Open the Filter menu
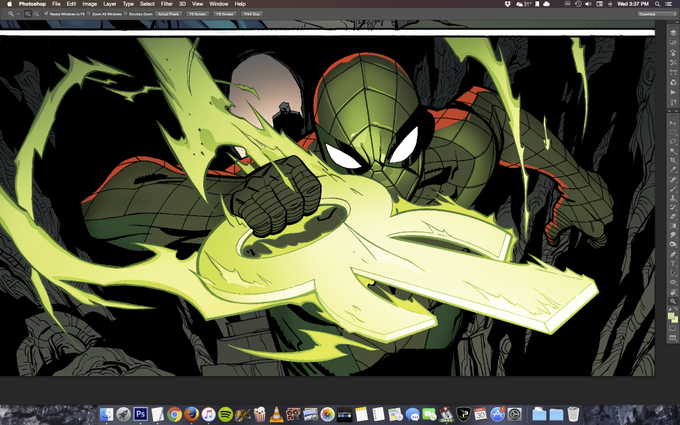680x425 pixels. point(167,4)
